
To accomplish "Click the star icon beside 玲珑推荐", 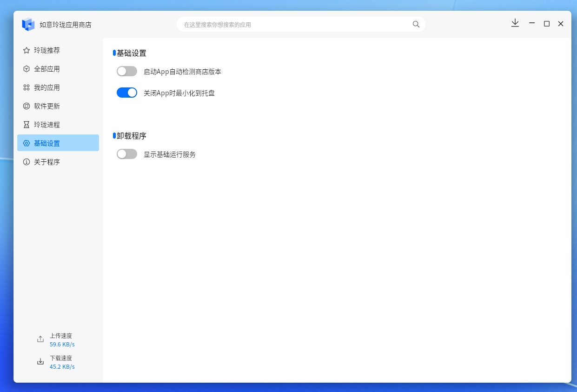I will tap(27, 50).
